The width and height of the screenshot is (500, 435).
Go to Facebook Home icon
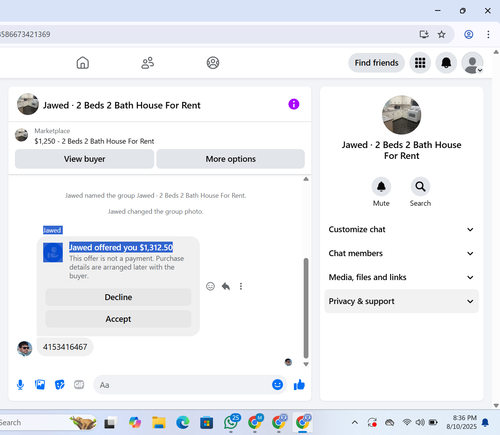coord(83,63)
